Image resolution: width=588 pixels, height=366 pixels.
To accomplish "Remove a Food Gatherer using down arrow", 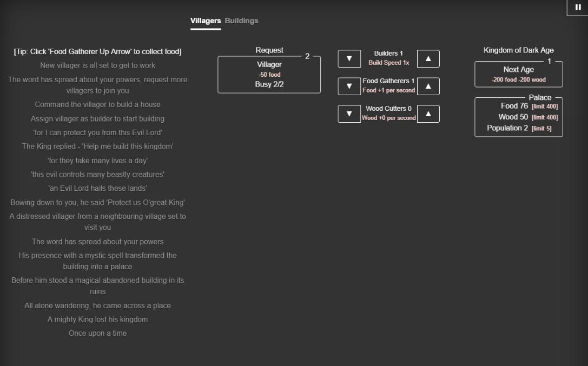I will click(x=349, y=86).
